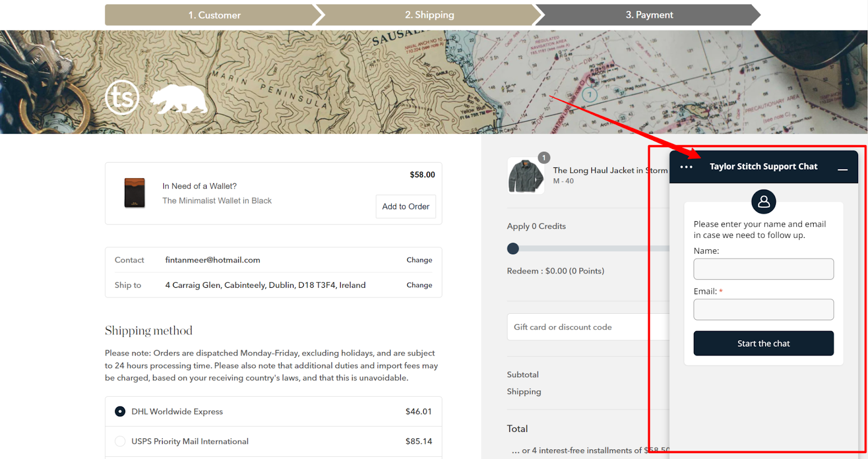Click the fintanmeer@hotmail.com contact text
The width and height of the screenshot is (868, 459).
[213, 260]
